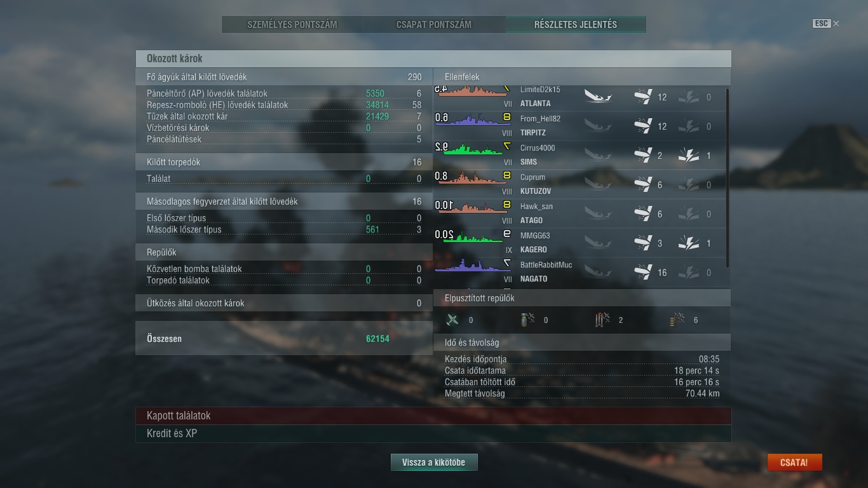Click the destroyed fighter planes icon
This screenshot has width=868, height=488.
(452, 320)
